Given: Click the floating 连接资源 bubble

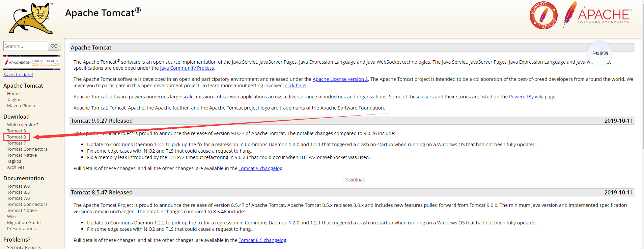Looking at the screenshot, I should click(599, 53).
